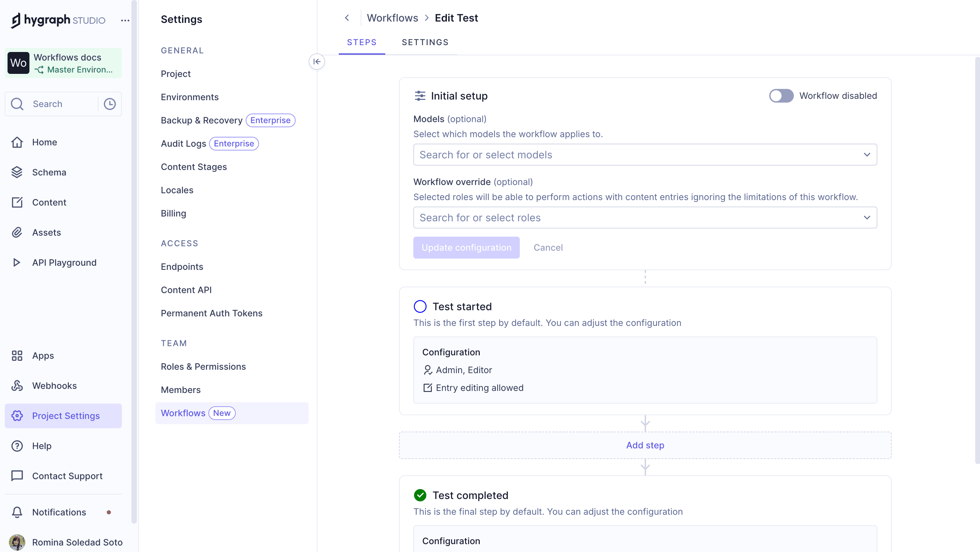Image resolution: width=980 pixels, height=552 pixels.
Task: Open Schema via layers icon
Action: [x=17, y=172]
